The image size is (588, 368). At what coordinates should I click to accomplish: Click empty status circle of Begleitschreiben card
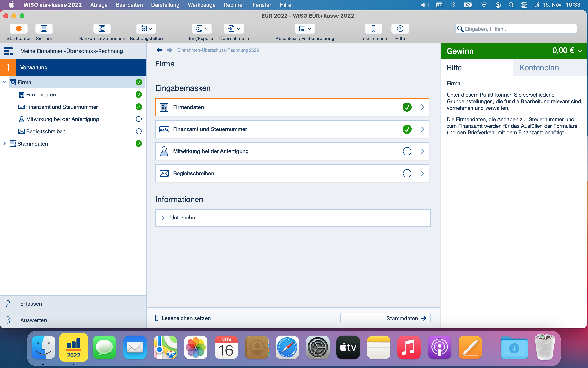click(x=407, y=173)
